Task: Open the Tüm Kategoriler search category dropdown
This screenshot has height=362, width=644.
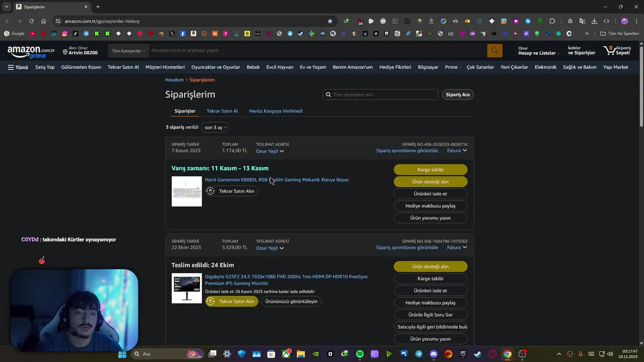Action: pos(128,51)
